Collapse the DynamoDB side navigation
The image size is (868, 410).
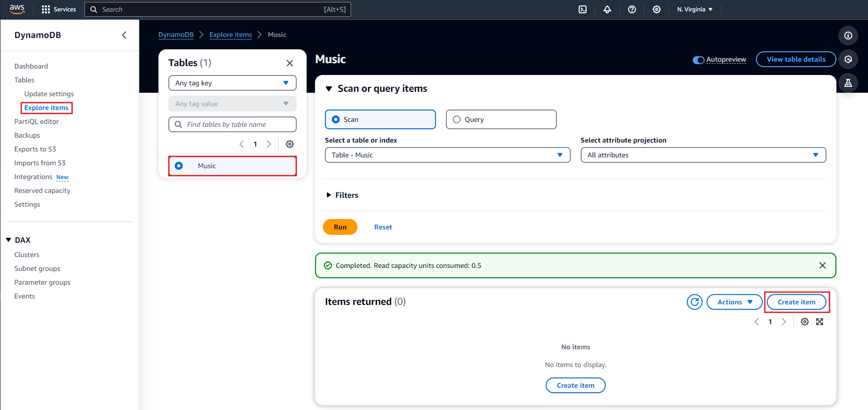point(124,35)
